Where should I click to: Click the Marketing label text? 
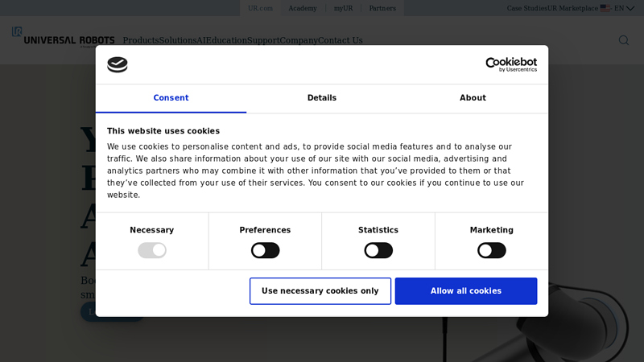[492, 230]
